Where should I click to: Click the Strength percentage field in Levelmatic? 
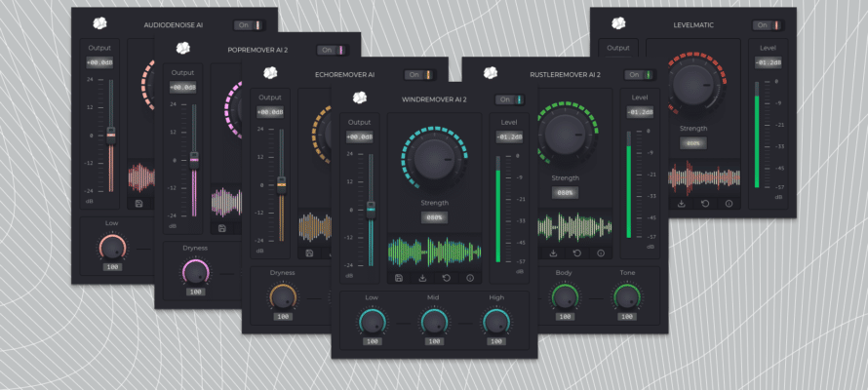point(693,142)
